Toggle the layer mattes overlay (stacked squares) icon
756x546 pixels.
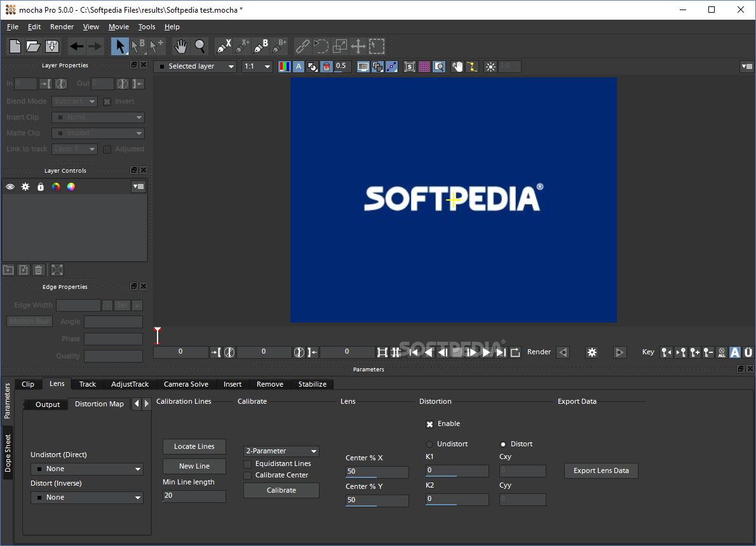pos(377,67)
